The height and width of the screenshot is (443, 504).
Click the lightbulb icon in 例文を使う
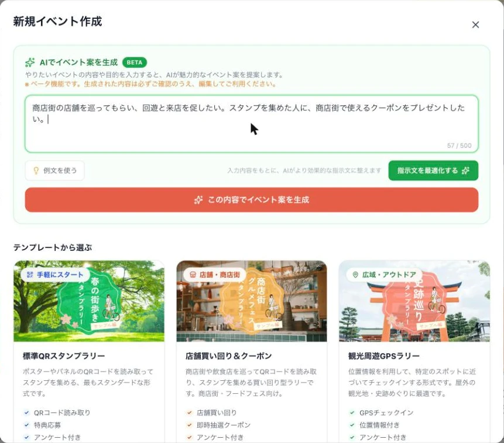pyautogui.click(x=36, y=171)
